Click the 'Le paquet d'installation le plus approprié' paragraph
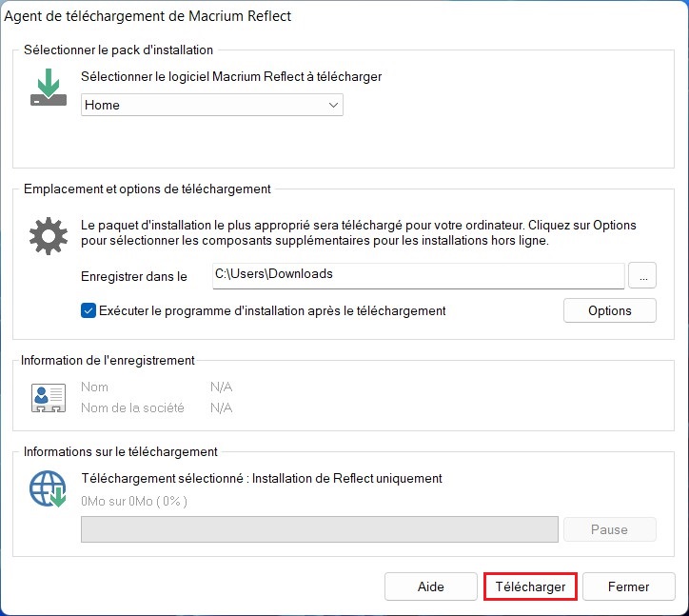 tap(358, 232)
